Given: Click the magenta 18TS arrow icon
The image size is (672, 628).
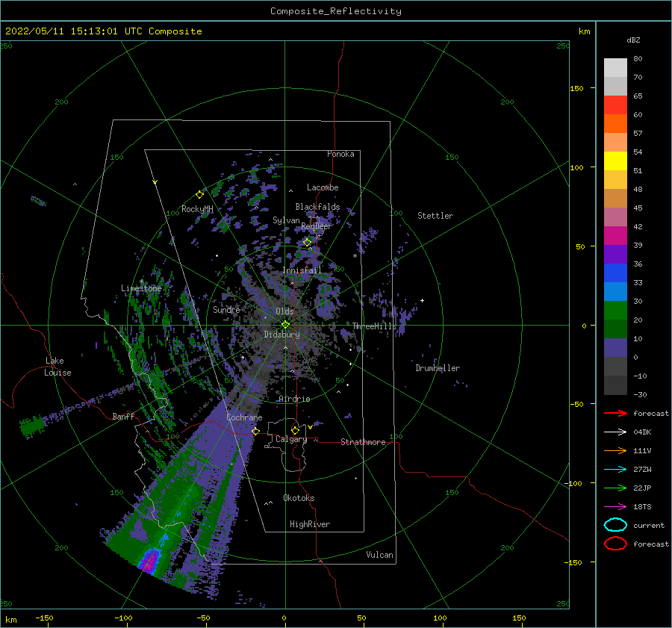Looking at the screenshot, I should click(615, 507).
